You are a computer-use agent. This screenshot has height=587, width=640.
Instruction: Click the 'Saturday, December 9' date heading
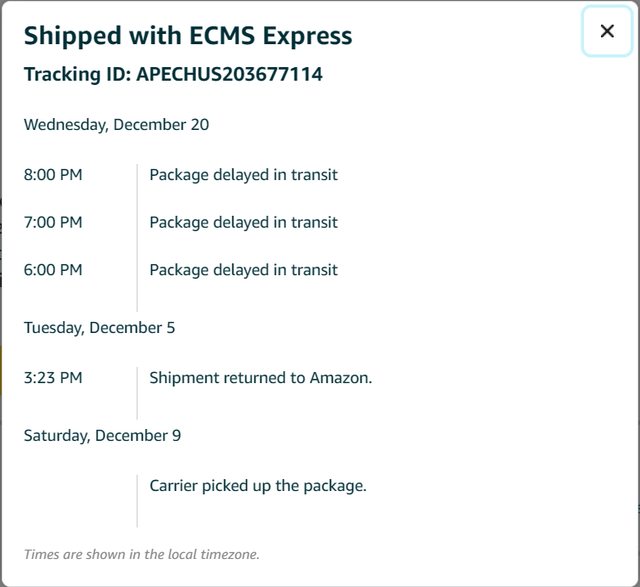point(102,436)
